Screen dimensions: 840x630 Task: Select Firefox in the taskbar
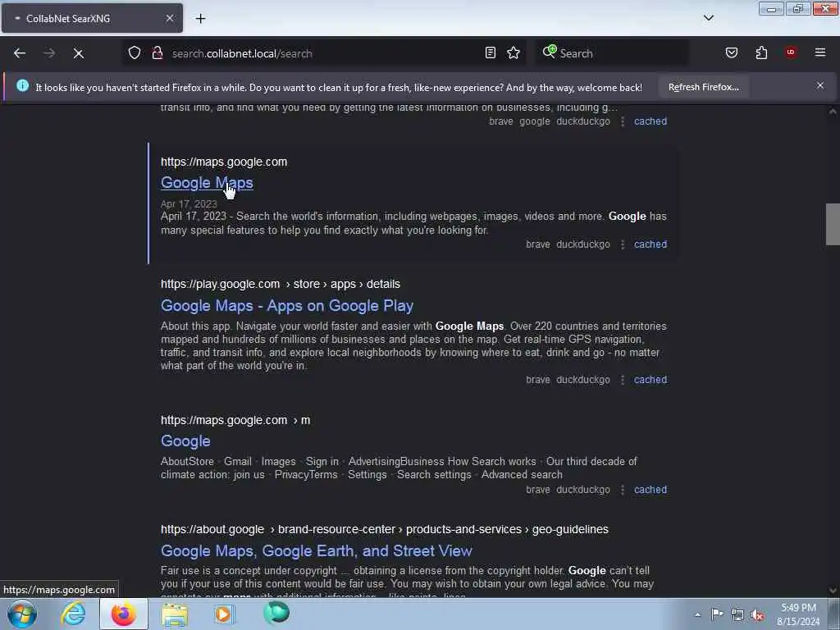[123, 614]
